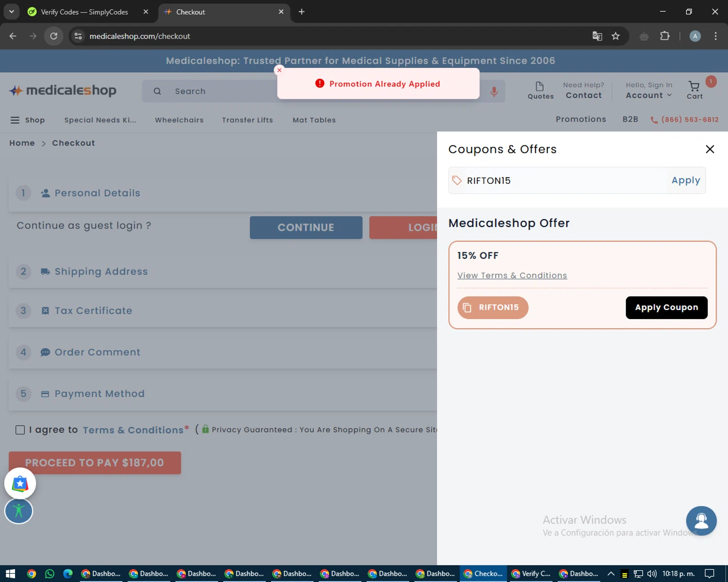
Task: Click Apply next to RIFTON15 input
Action: pos(685,180)
